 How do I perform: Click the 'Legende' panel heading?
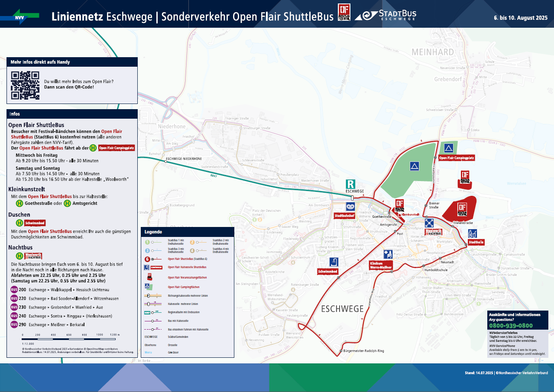tap(153, 232)
